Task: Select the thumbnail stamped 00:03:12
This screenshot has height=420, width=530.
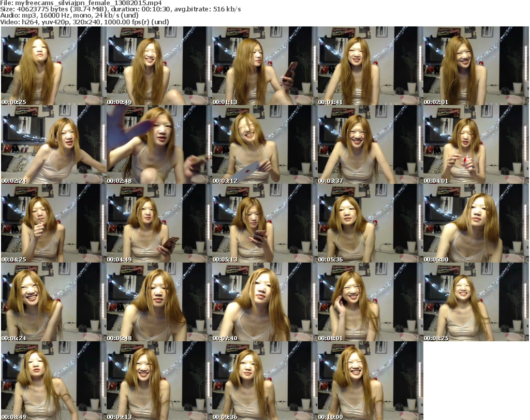Action: point(264,144)
